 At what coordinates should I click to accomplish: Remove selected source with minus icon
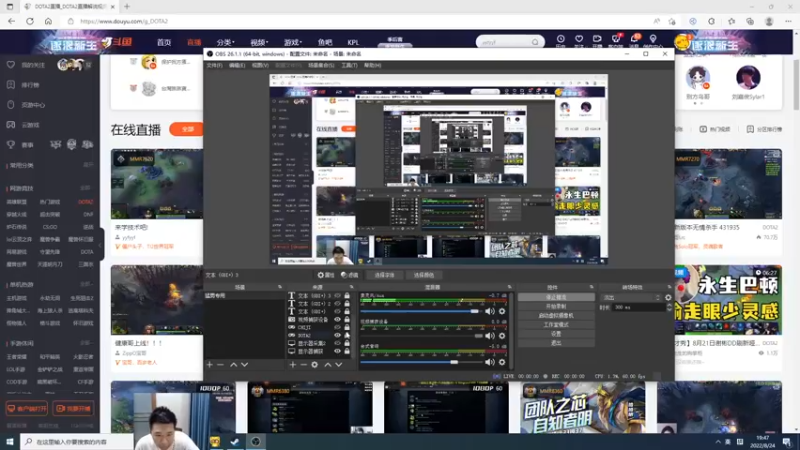pyautogui.click(x=304, y=365)
